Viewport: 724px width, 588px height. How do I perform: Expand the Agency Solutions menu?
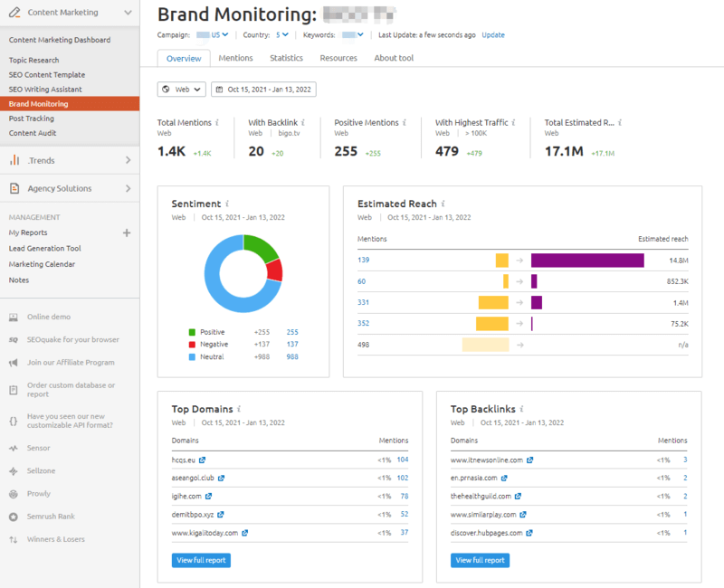click(128, 188)
